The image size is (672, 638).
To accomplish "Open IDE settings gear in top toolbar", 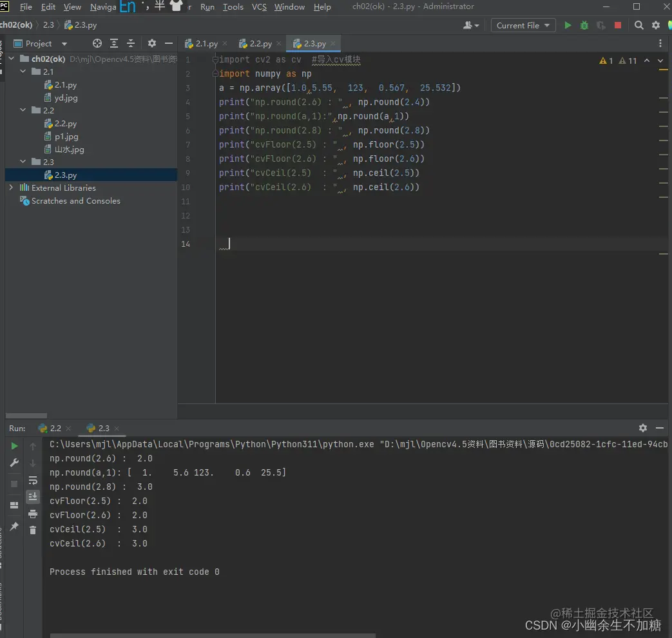I will click(656, 25).
